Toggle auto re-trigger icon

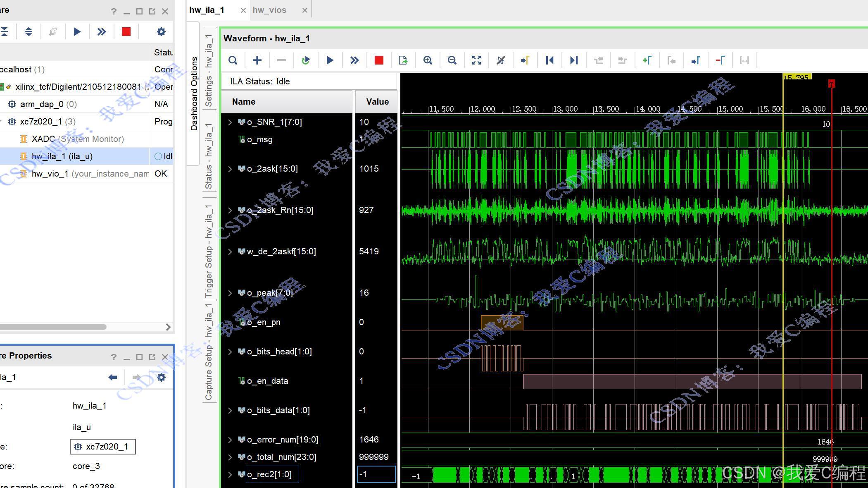(306, 60)
